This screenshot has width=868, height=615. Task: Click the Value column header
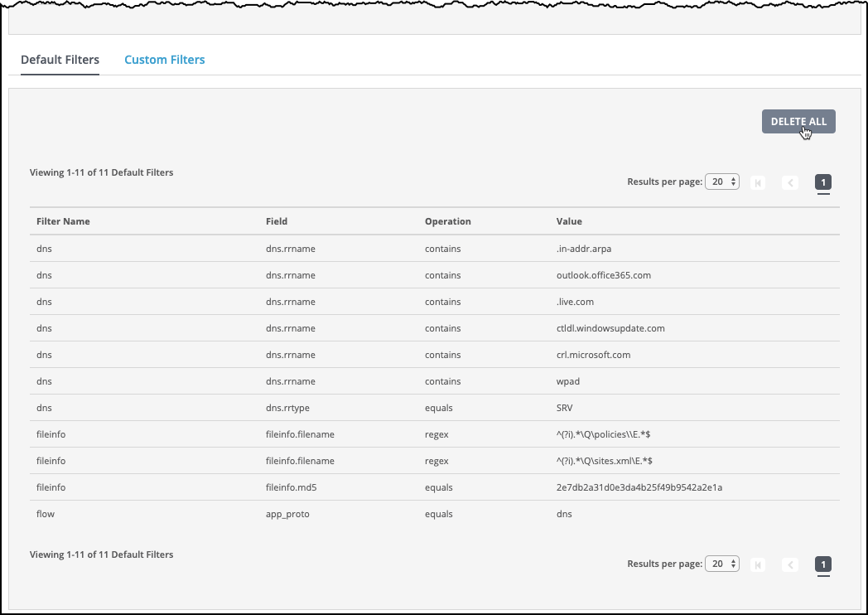point(569,221)
